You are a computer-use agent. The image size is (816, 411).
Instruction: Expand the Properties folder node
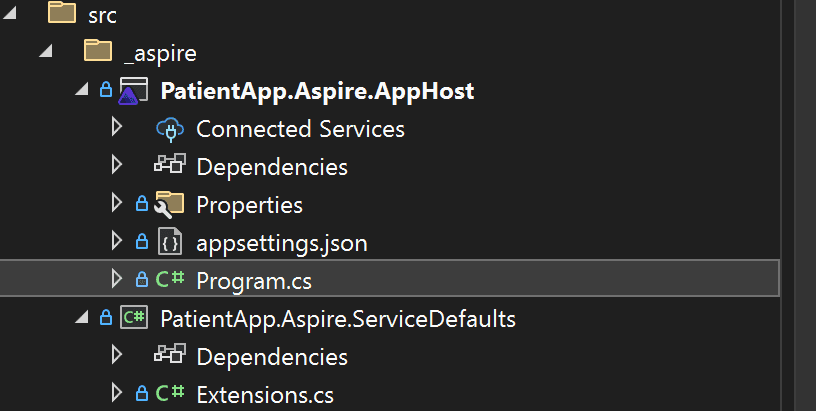click(x=117, y=204)
